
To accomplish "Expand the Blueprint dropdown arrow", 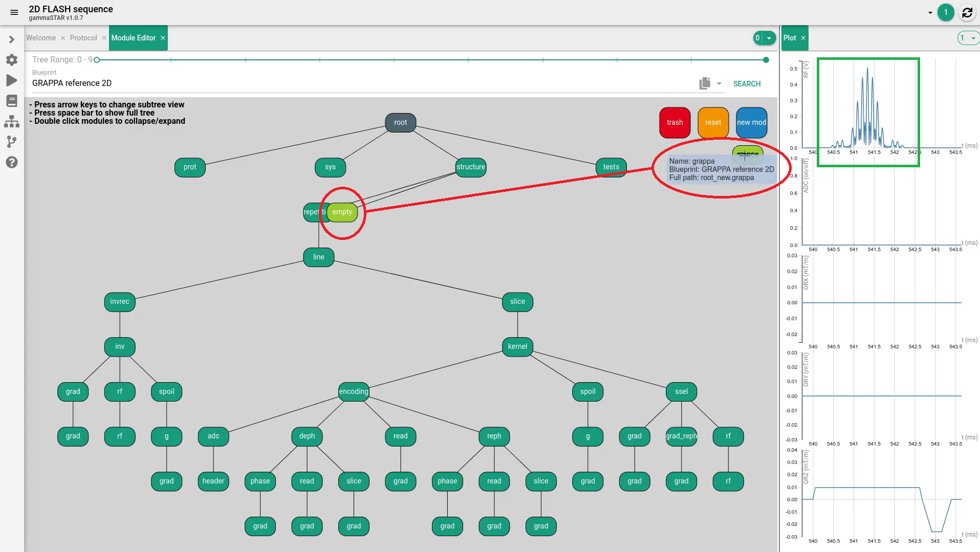I will pyautogui.click(x=719, y=83).
